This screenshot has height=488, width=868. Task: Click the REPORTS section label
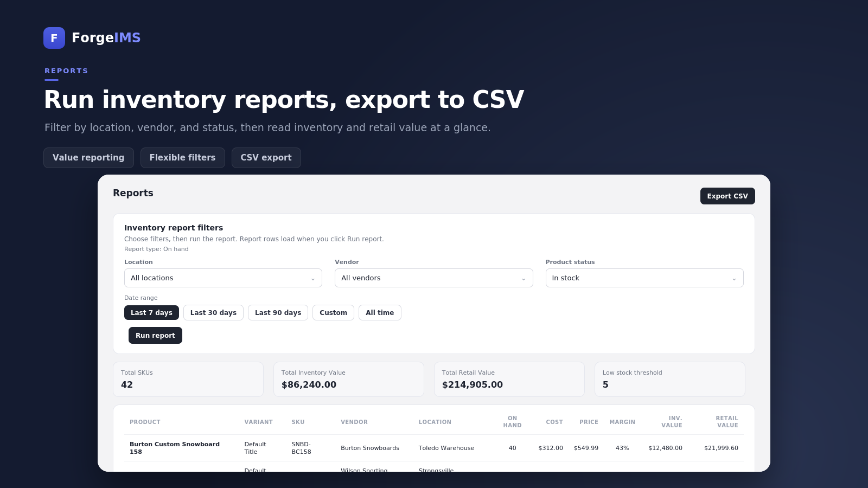[x=66, y=71]
